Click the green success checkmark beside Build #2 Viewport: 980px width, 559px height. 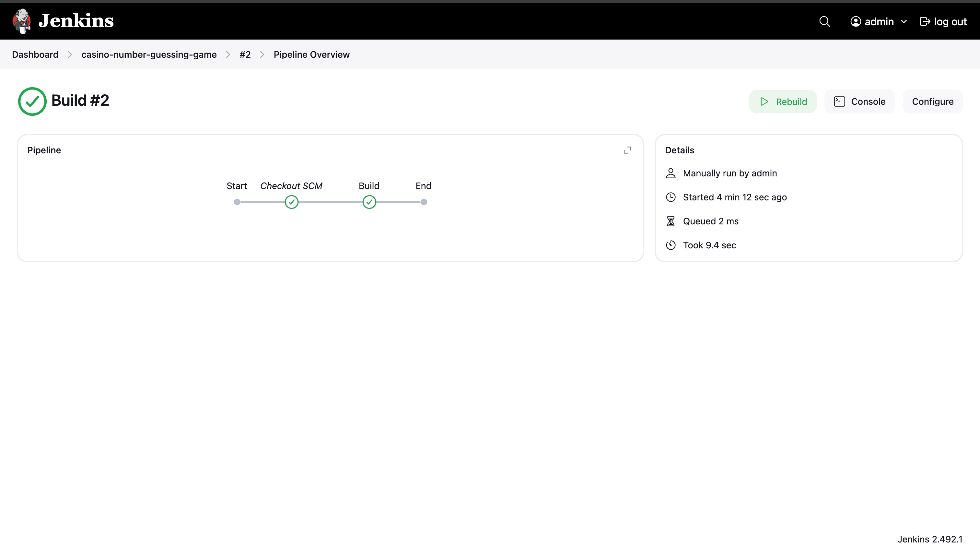coord(32,101)
